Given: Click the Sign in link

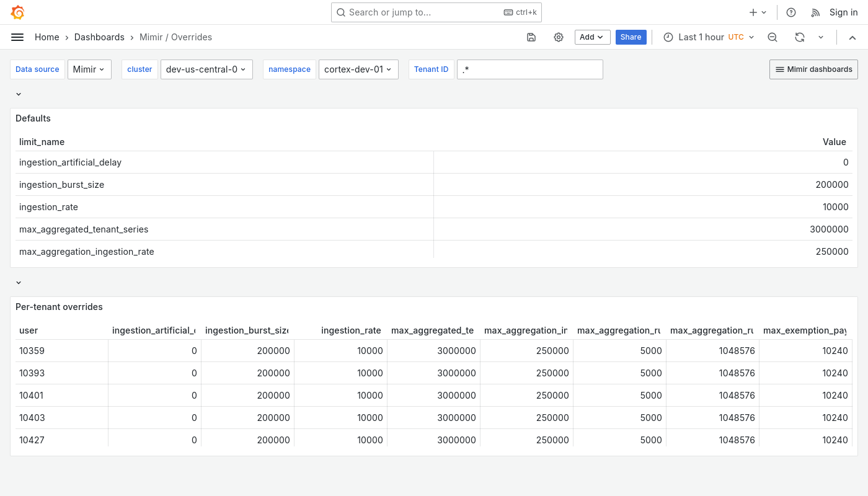Looking at the screenshot, I should click(x=843, y=12).
